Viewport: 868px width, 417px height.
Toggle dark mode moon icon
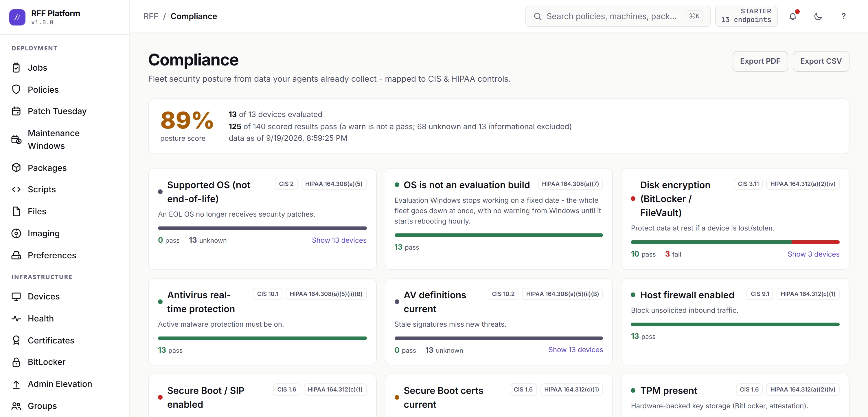pyautogui.click(x=818, y=16)
